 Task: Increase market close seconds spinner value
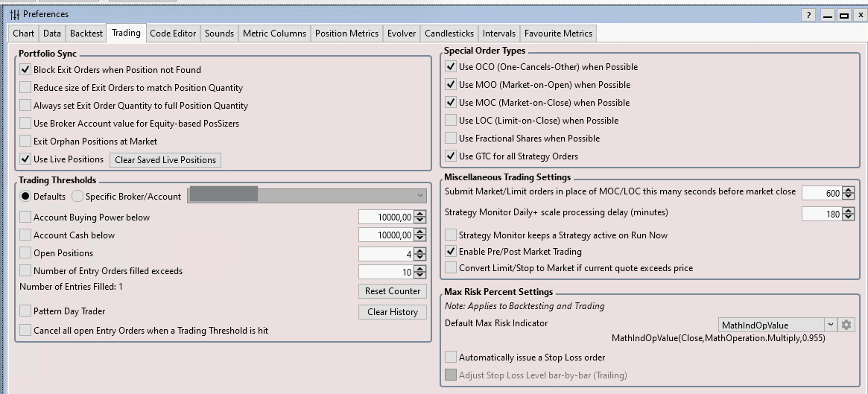(x=849, y=190)
